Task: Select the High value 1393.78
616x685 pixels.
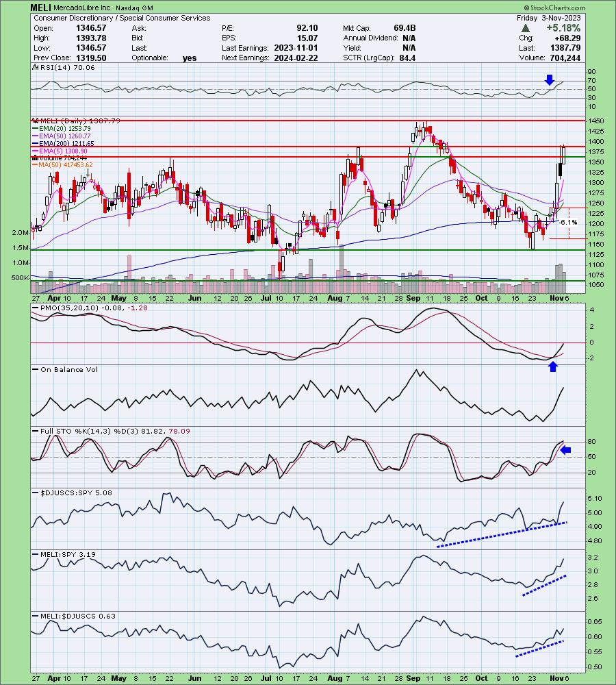Action: click(x=91, y=38)
